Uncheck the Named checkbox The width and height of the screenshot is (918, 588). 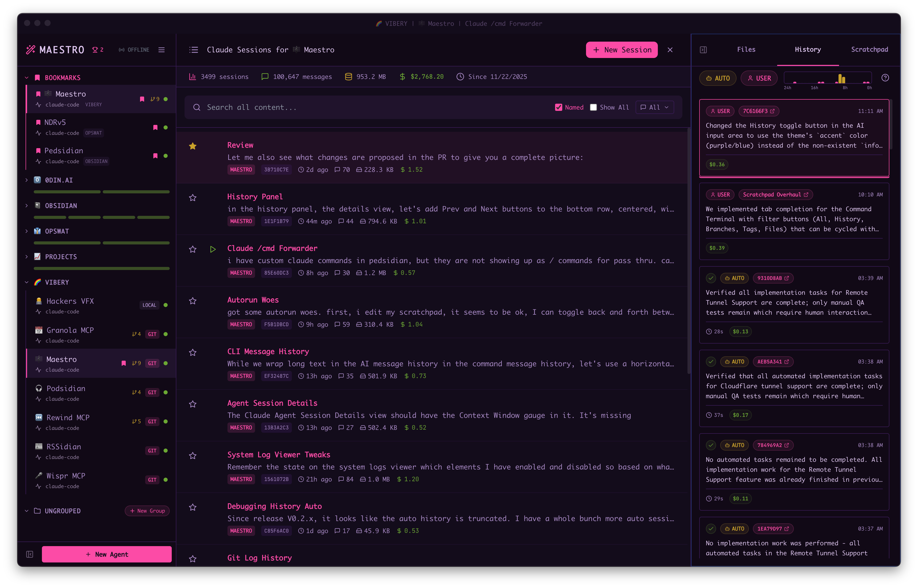click(x=558, y=107)
